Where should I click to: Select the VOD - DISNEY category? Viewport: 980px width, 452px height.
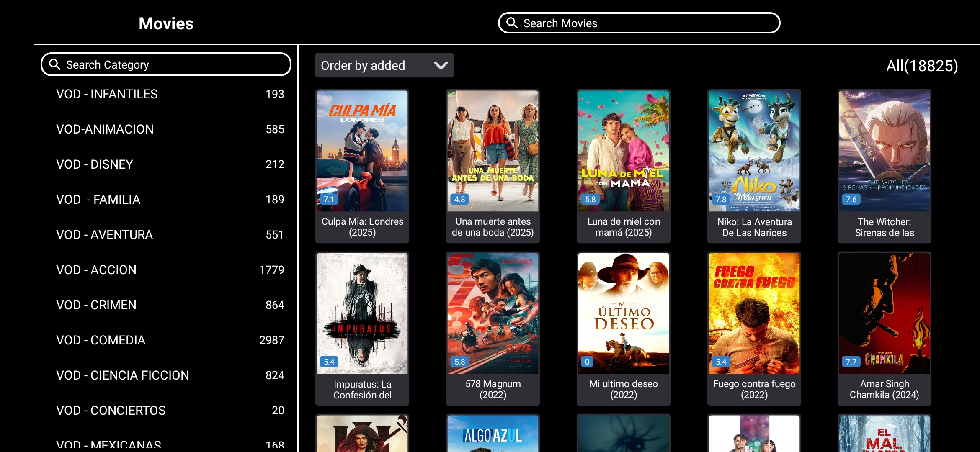pos(95,164)
